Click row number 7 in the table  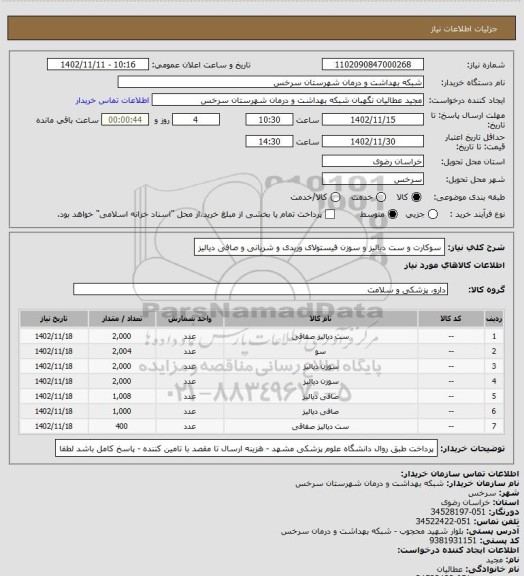(x=494, y=426)
